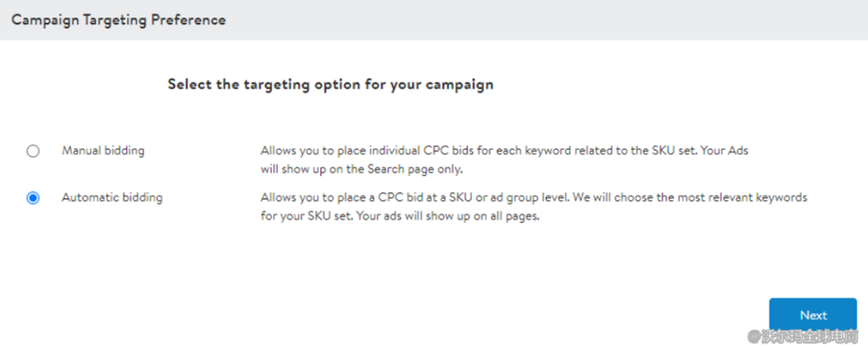This screenshot has width=868, height=349.
Task: Click the "Campaign Targeting Preference" header title
Action: [119, 20]
